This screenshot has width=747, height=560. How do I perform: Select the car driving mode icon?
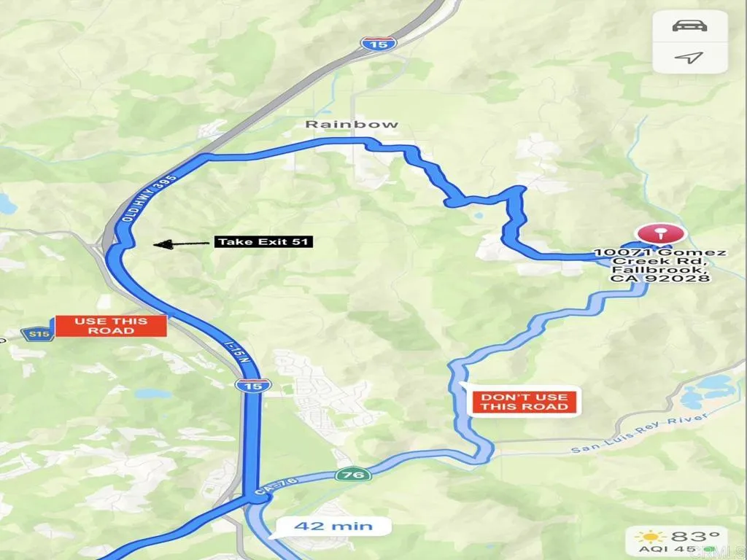(689, 26)
